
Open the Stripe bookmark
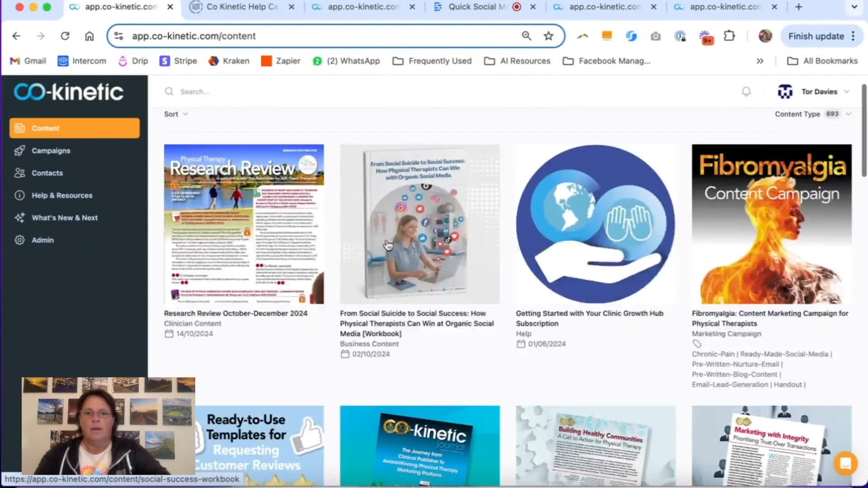point(178,61)
